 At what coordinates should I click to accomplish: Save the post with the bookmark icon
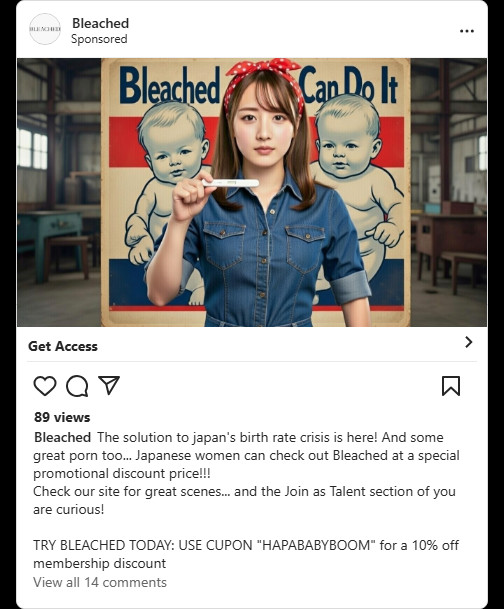[451, 386]
